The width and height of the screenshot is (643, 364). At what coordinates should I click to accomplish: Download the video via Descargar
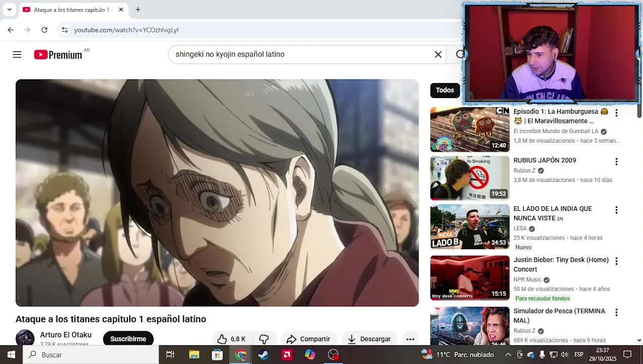coord(370,339)
